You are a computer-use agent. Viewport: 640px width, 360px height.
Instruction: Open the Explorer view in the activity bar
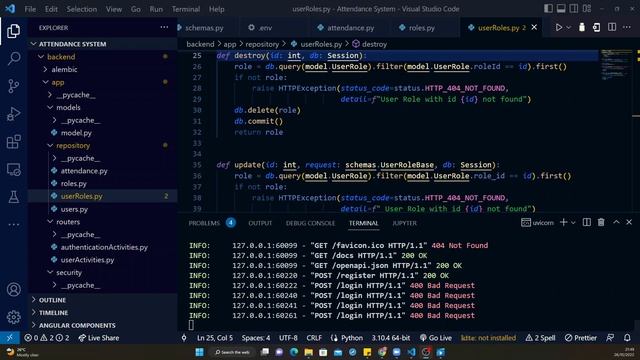pyautogui.click(x=13, y=31)
